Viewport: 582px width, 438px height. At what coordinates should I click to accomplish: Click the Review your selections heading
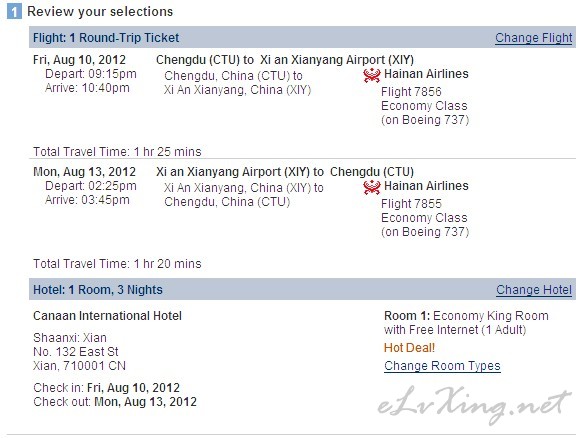[100, 12]
